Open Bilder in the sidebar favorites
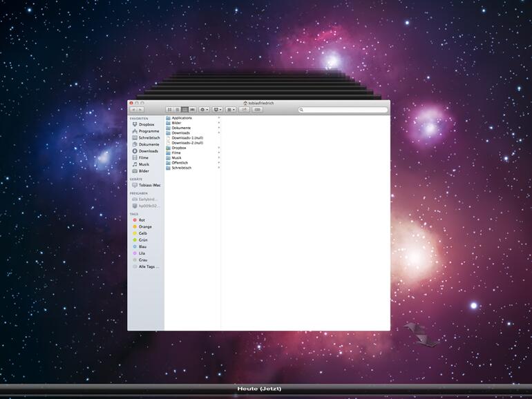This screenshot has width=532, height=399. pos(146,171)
